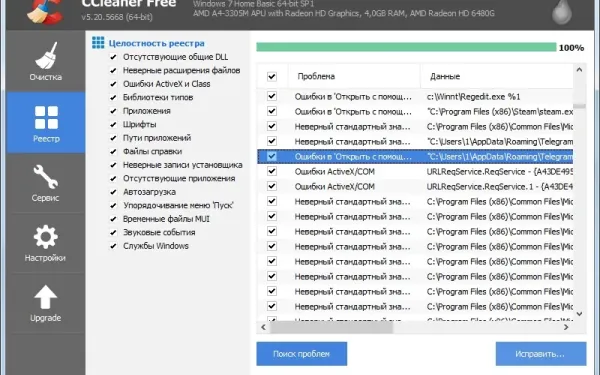Sort by the Данные column header
The height and width of the screenshot is (375, 600).
coord(497,76)
